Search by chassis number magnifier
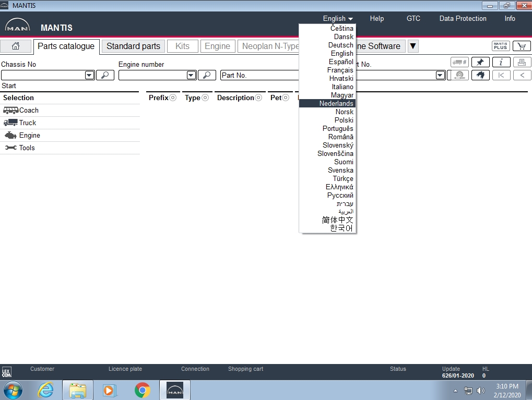Viewport: 532px width, 400px height. coord(105,75)
